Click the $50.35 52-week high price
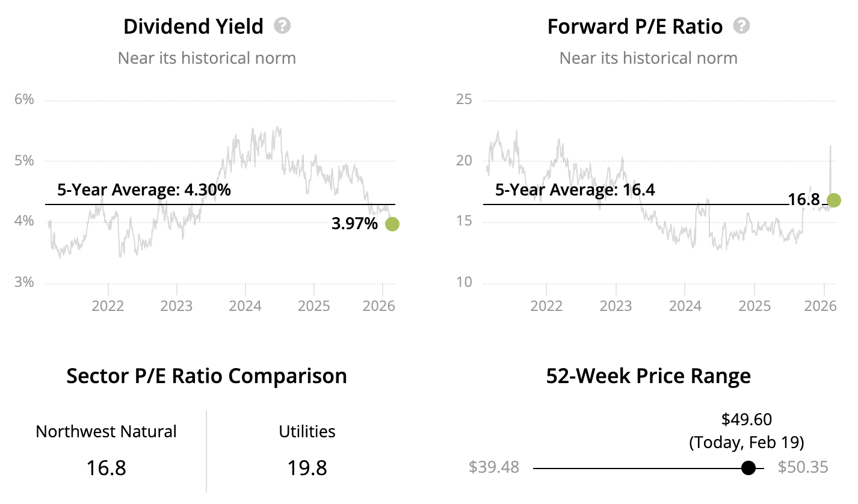The height and width of the screenshot is (504, 858). pyautogui.click(x=803, y=467)
